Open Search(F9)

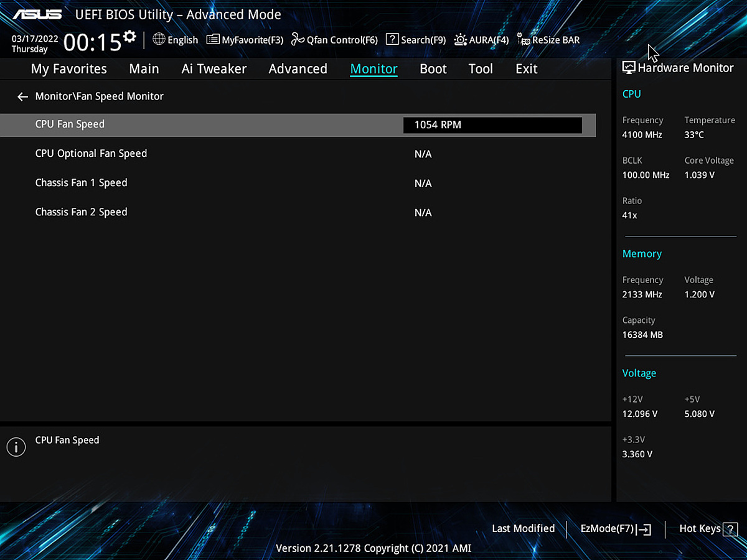click(416, 40)
